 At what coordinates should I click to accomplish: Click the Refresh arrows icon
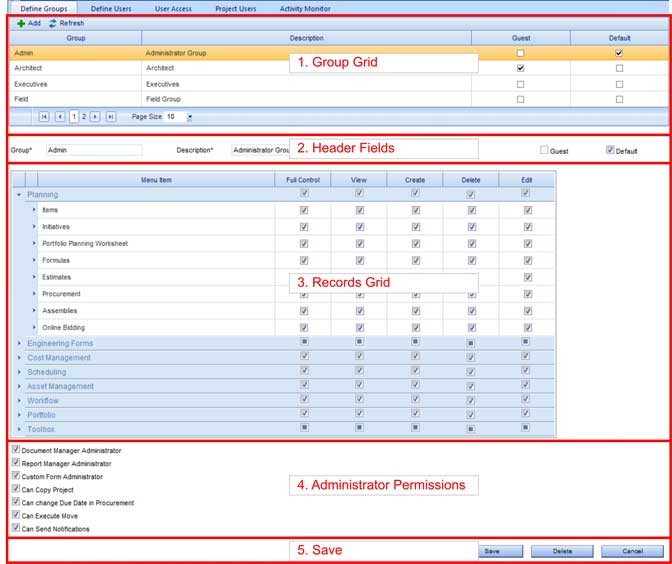tap(53, 24)
